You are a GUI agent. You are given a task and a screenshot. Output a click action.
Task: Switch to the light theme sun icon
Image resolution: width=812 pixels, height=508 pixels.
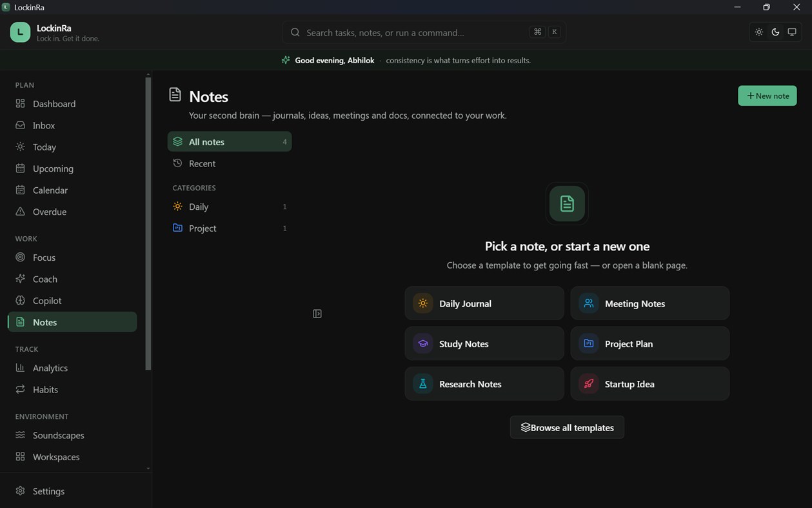[759, 32]
